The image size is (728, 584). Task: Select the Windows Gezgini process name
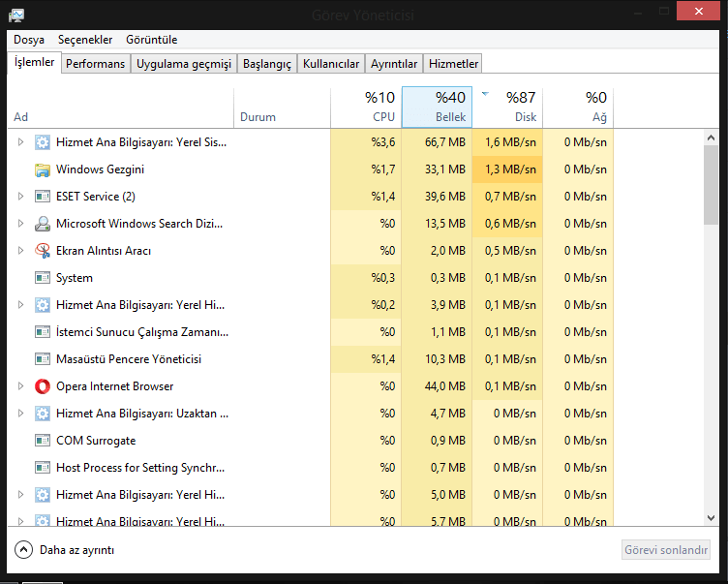tap(100, 169)
